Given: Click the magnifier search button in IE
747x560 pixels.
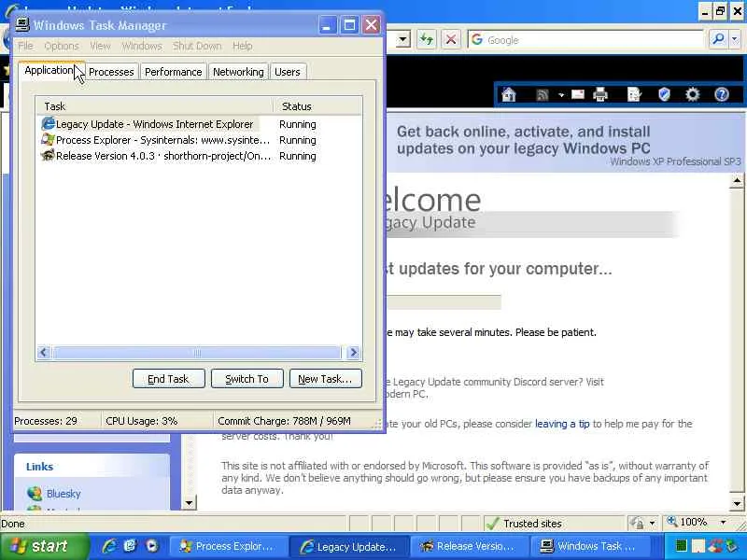Looking at the screenshot, I should tap(718, 39).
